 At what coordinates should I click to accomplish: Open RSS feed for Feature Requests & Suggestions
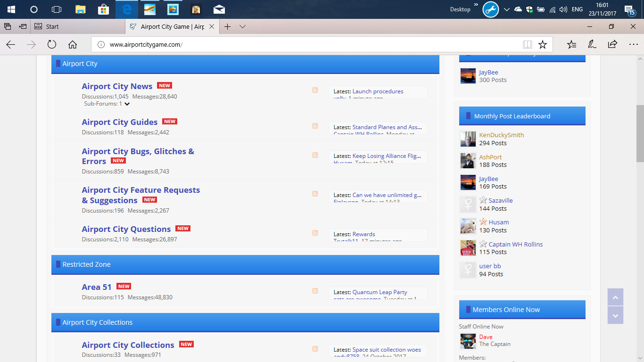pyautogui.click(x=315, y=194)
